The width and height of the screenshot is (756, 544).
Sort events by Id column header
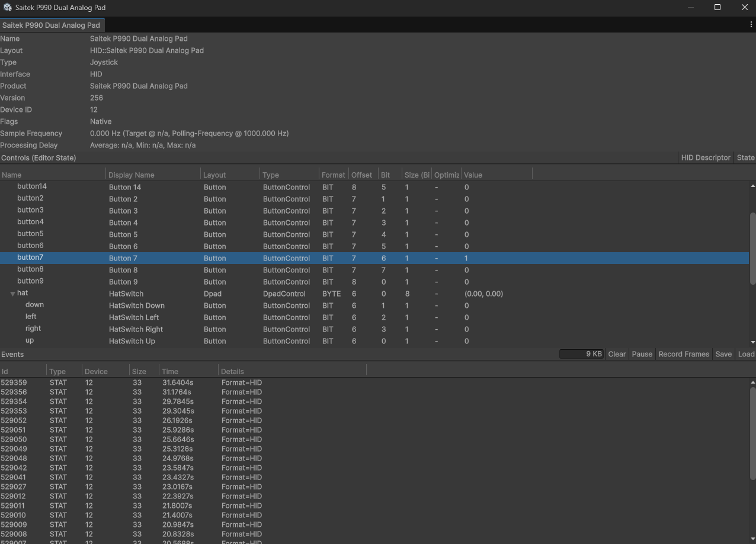click(x=23, y=371)
